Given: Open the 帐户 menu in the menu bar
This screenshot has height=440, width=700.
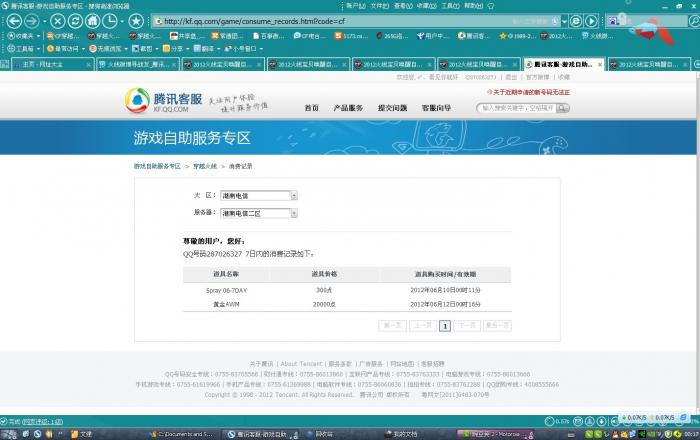Looking at the screenshot, I should [356, 6].
